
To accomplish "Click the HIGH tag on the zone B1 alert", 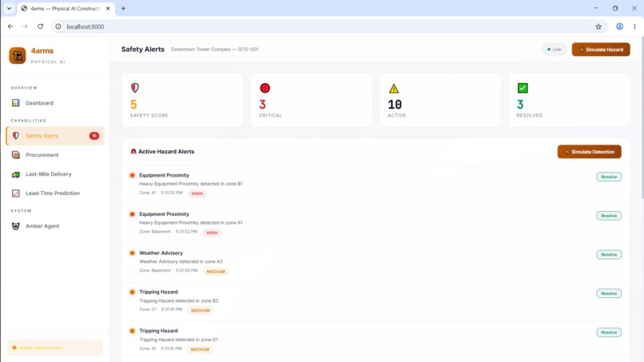I will tap(197, 193).
